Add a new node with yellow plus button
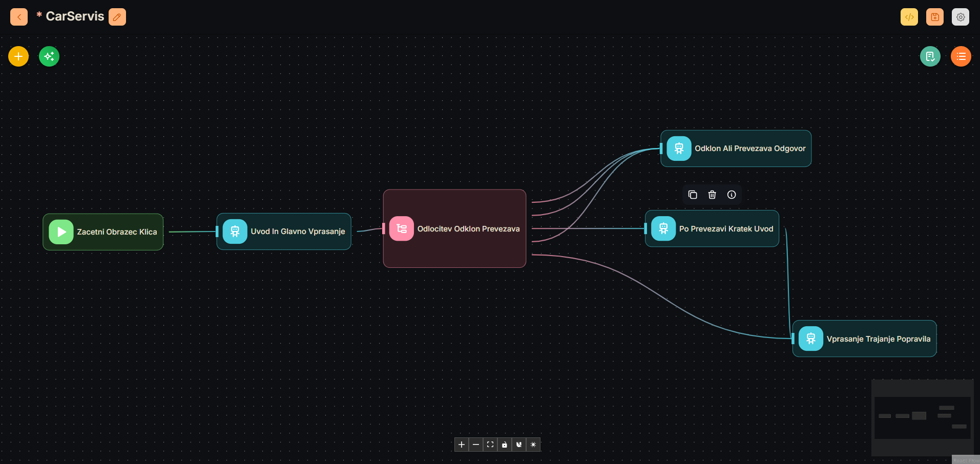 coord(18,56)
